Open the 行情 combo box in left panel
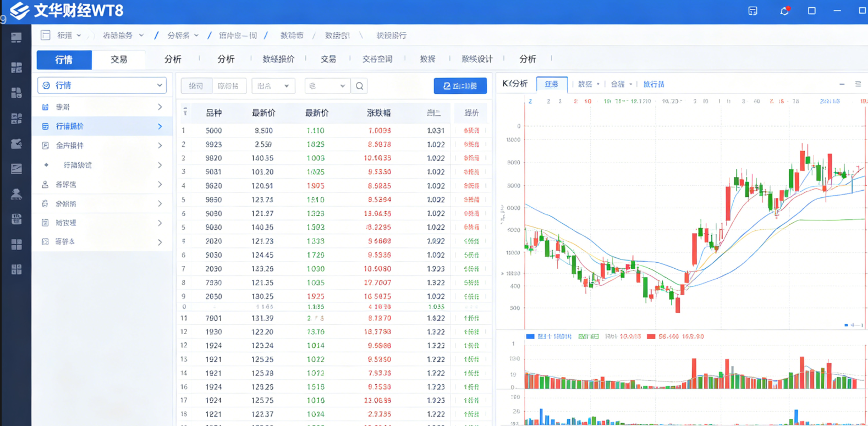The height and width of the screenshot is (426, 868). 102,85
